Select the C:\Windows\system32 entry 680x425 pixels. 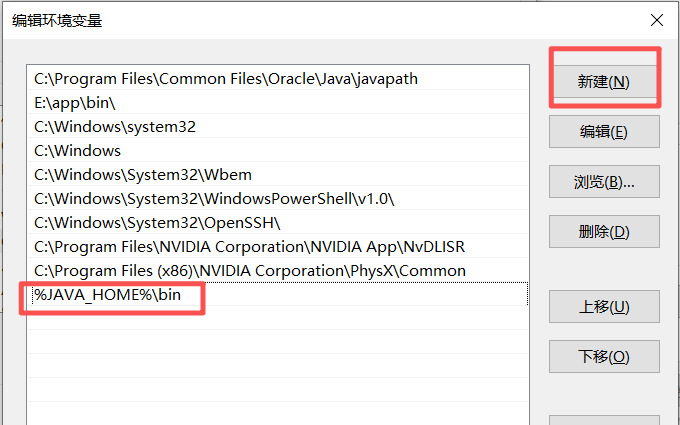coord(278,126)
